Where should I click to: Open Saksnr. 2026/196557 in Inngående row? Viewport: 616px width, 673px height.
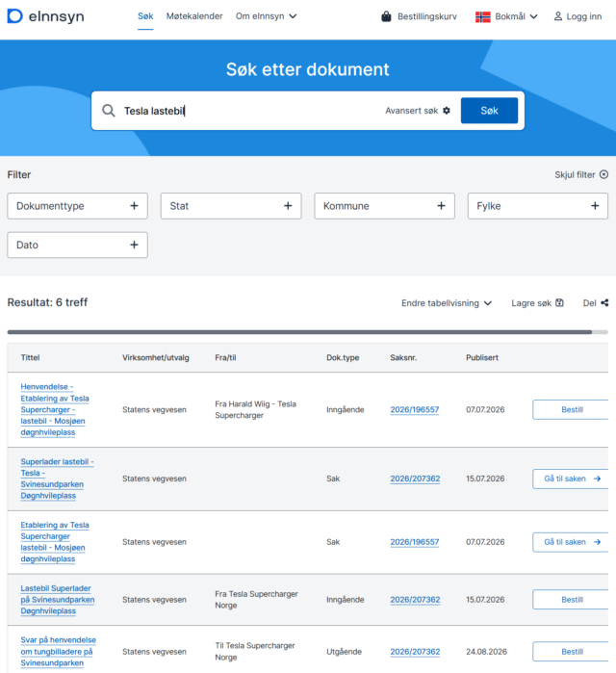[x=415, y=409]
